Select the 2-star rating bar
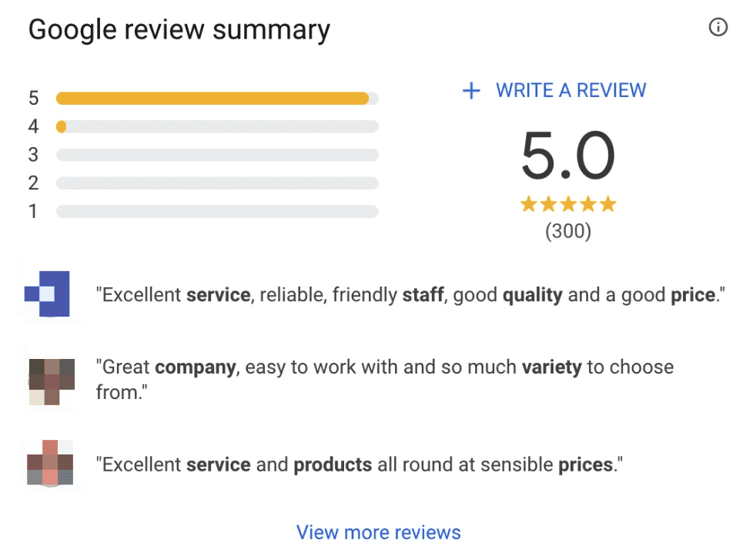756x550 pixels. [x=217, y=183]
